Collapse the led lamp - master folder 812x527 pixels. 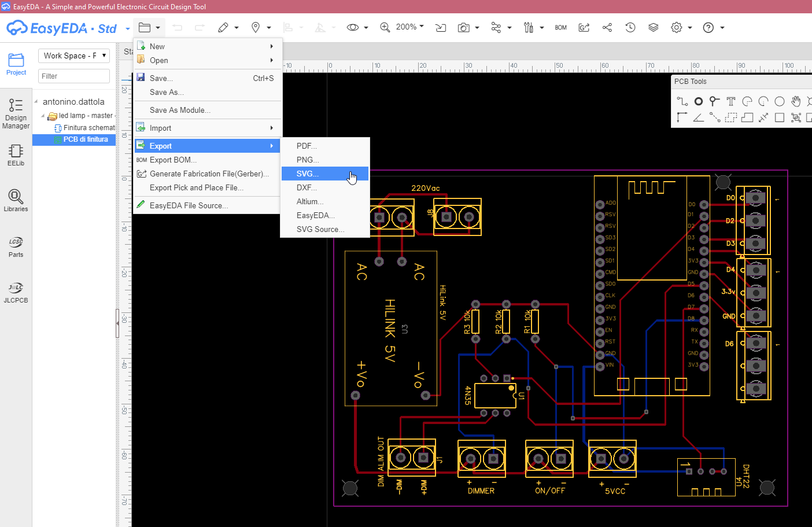pos(43,116)
